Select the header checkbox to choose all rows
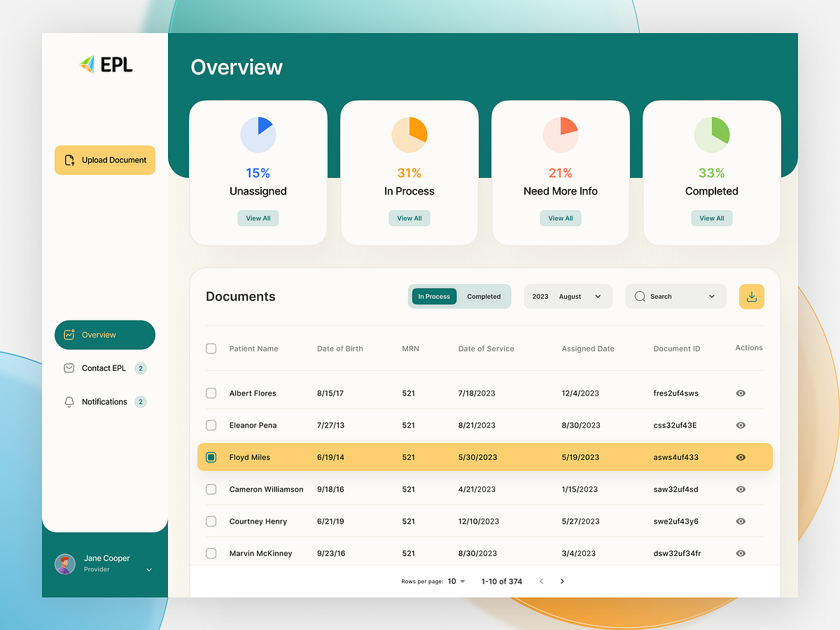 pos(211,348)
